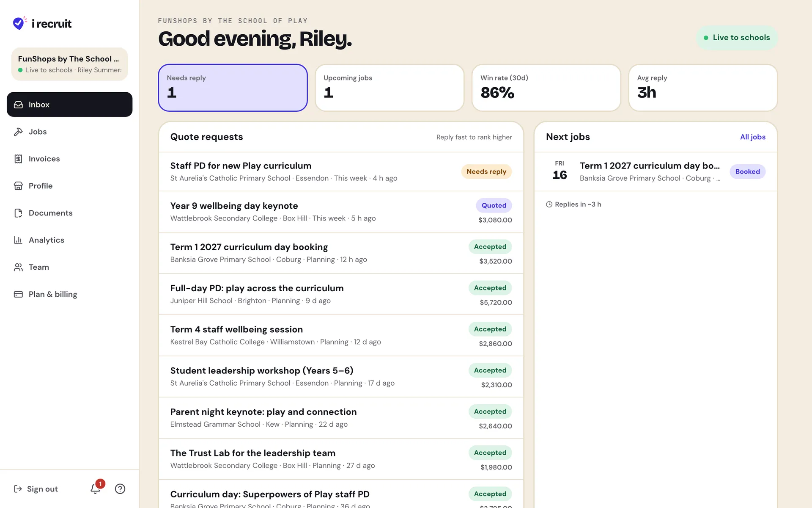Open Staff PD for new Play curriculum request
The width and height of the screenshot is (812, 508).
pos(341,171)
